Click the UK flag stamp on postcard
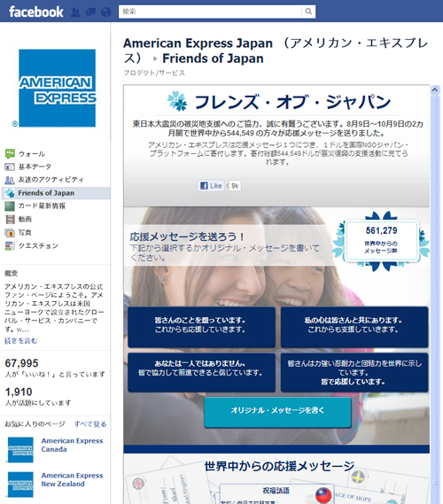443x504 pixels. coord(139,484)
